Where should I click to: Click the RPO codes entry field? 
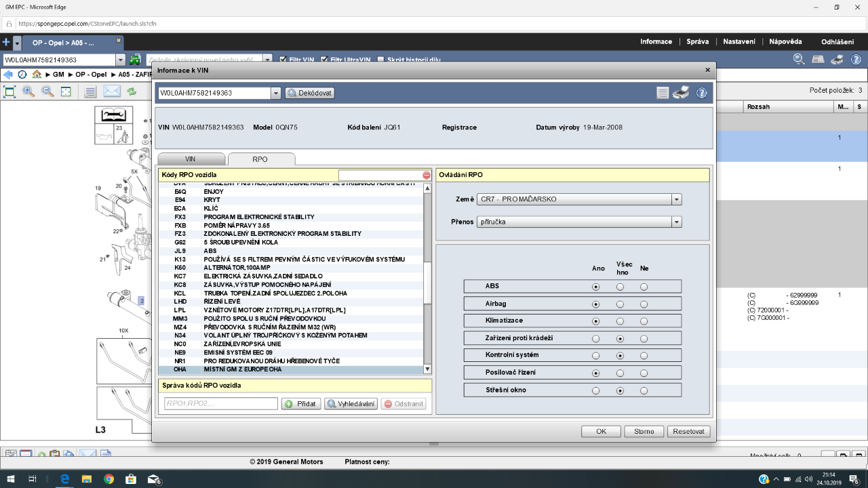[x=221, y=404]
